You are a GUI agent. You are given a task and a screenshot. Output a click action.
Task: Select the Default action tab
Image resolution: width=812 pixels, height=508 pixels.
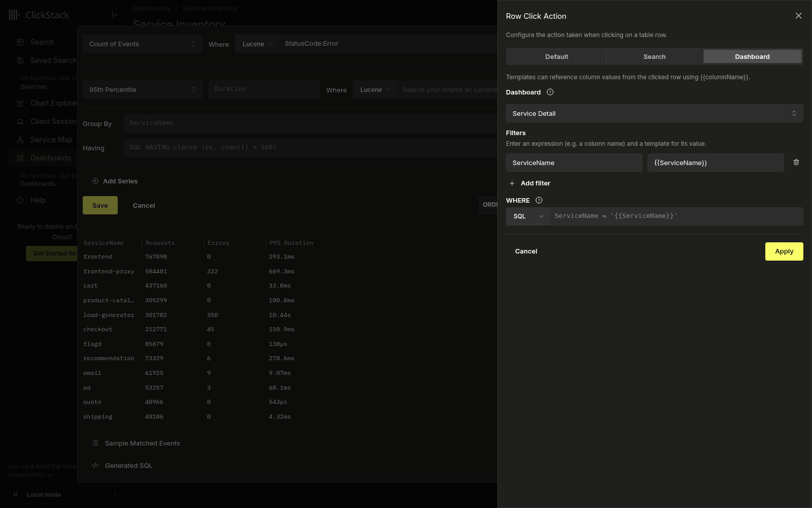point(556,56)
